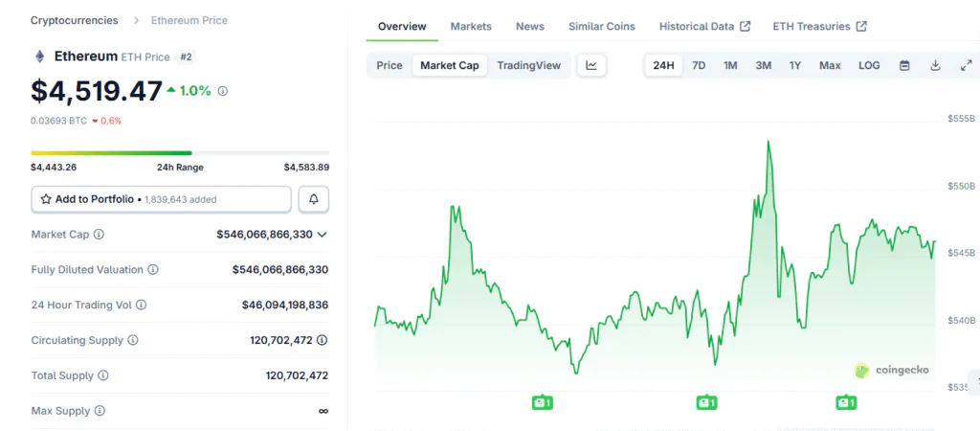Select the Max time range
The height and width of the screenshot is (431, 980).
[x=830, y=65]
